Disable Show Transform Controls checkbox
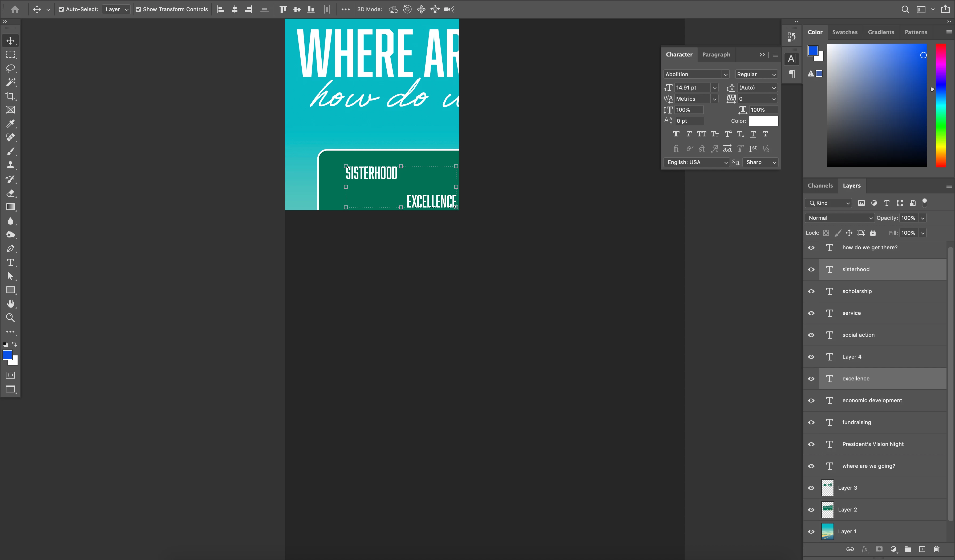The image size is (955, 560). pos(138,9)
